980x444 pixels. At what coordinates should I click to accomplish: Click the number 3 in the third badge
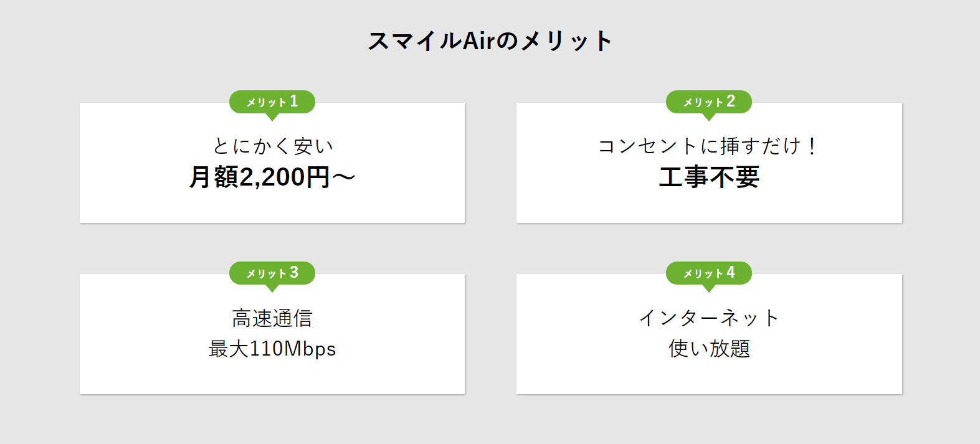tap(294, 272)
